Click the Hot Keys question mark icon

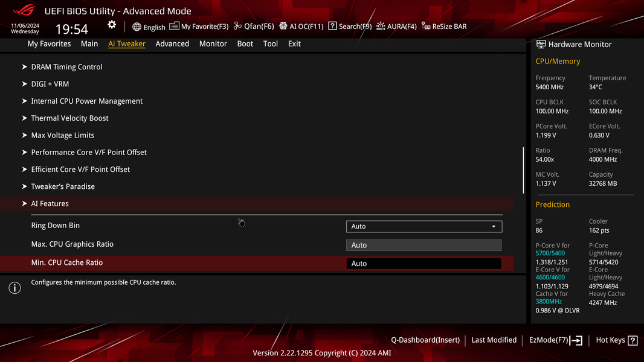pyautogui.click(x=633, y=340)
